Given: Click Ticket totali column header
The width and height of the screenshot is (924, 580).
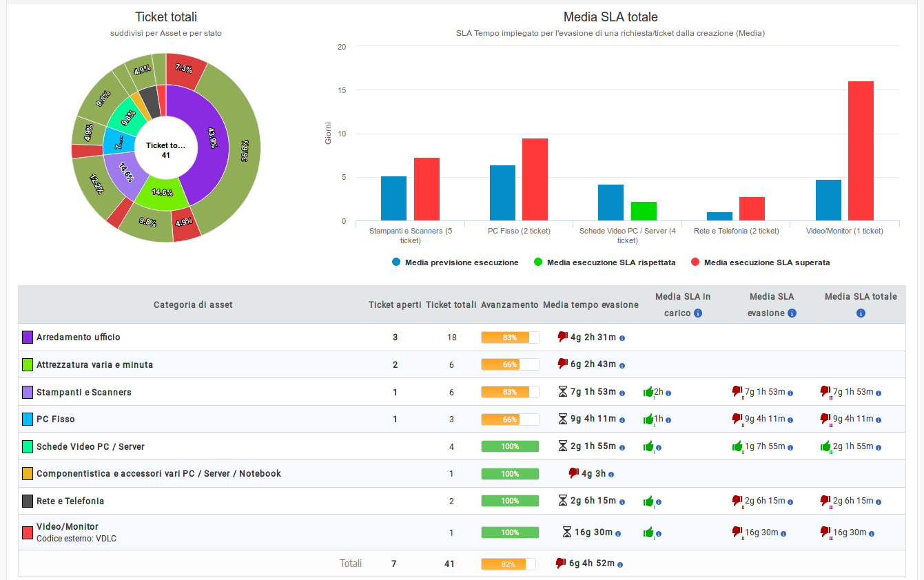Looking at the screenshot, I should 451,304.
